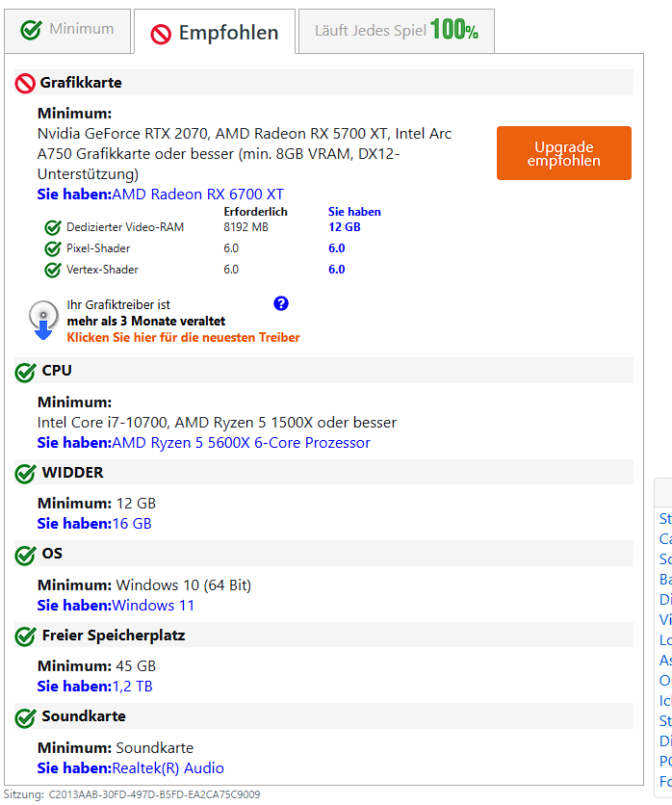Click the green check icon on Minimum tab

coord(31,30)
